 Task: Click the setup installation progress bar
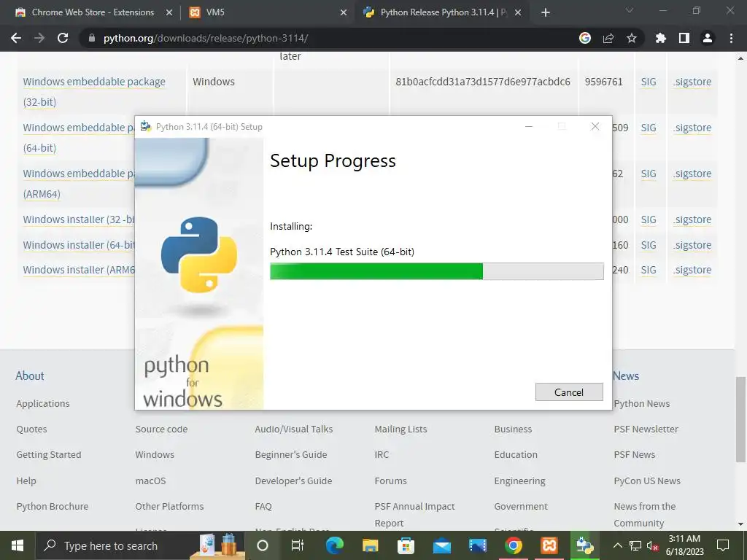pos(436,271)
